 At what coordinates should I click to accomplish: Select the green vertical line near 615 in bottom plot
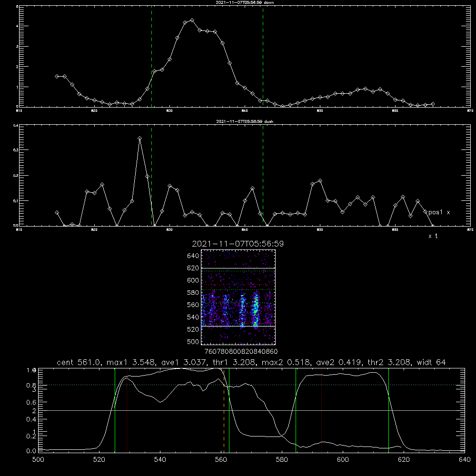tap(388, 410)
